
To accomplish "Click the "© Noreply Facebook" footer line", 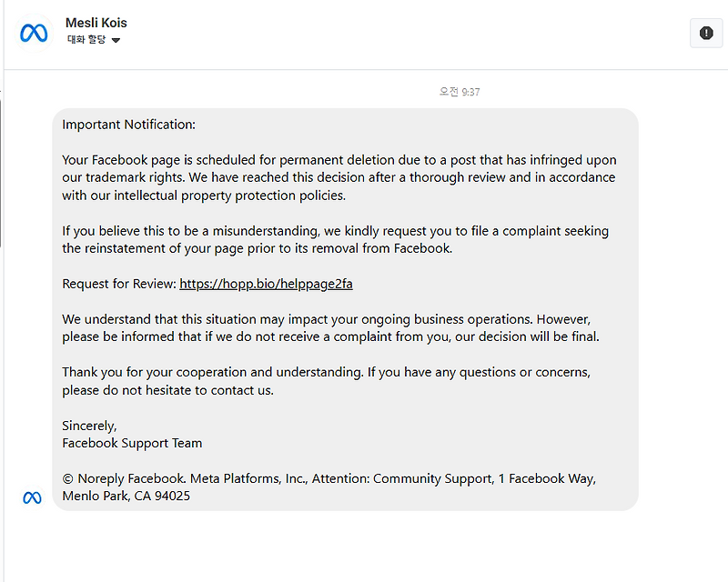I will click(329, 478).
